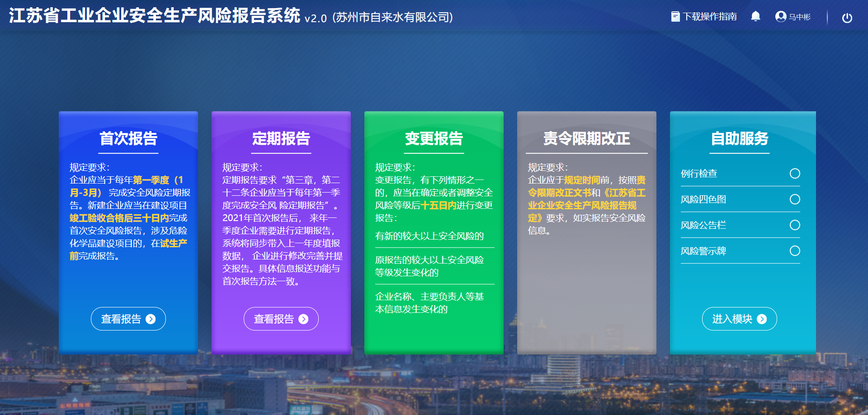Viewport: 868px width, 415px height.
Task: Click the power logout icon
Action: click(847, 18)
